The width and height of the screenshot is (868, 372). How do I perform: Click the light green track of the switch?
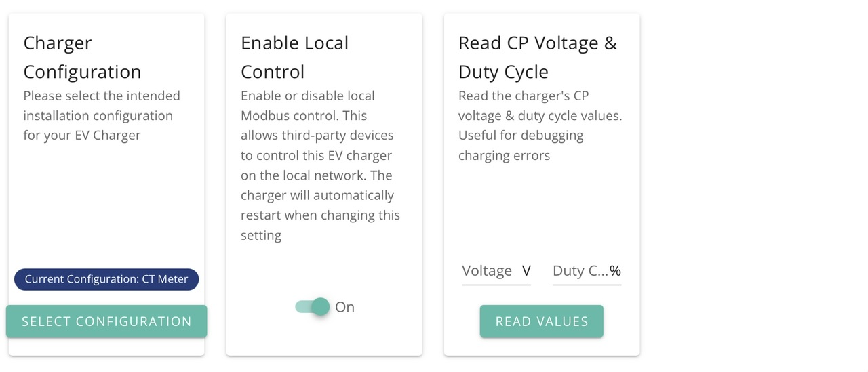[x=302, y=307]
